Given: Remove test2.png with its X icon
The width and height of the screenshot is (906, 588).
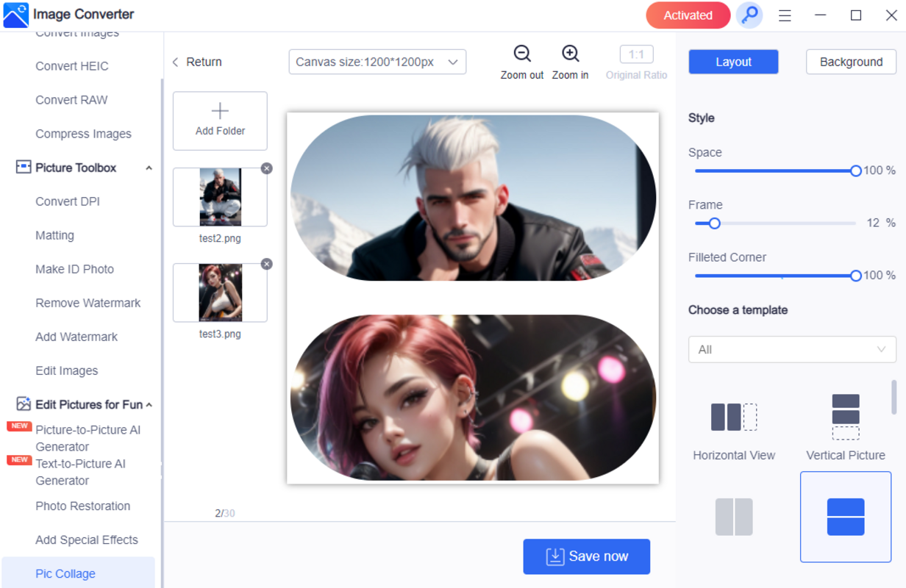Looking at the screenshot, I should (267, 168).
